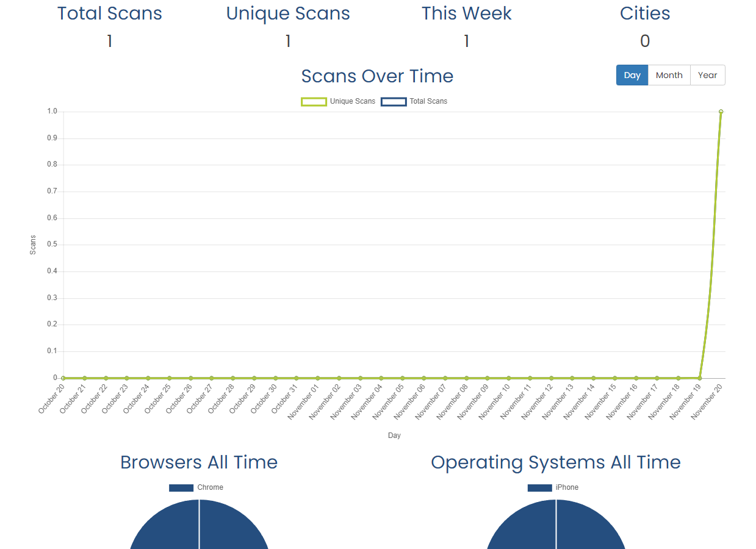
Task: Toggle Chrome legend swatch in Browsers chart
Action: 181,487
